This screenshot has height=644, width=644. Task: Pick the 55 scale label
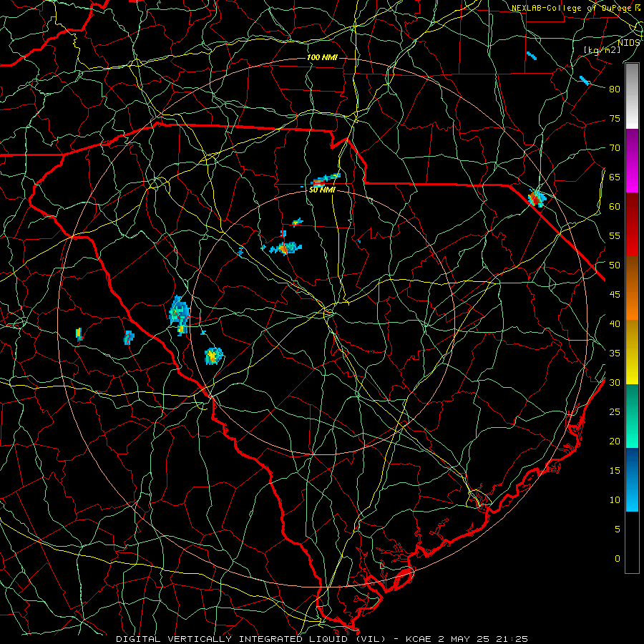[615, 235]
